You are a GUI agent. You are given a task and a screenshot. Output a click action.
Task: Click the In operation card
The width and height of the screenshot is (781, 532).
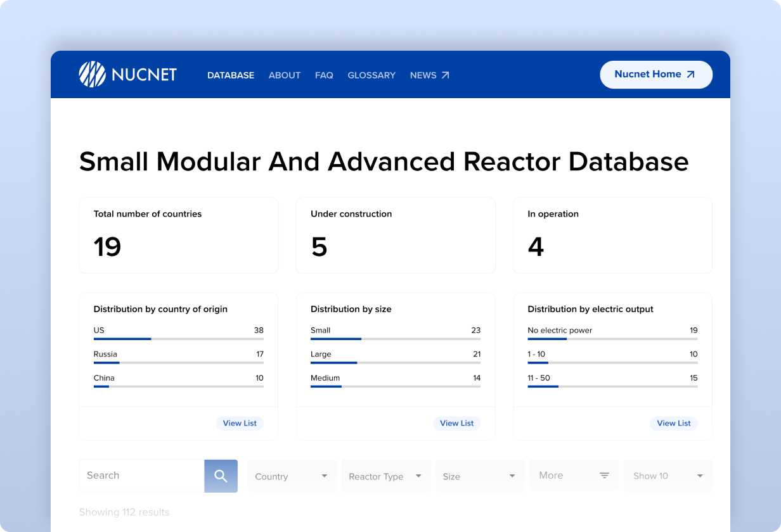pos(612,235)
